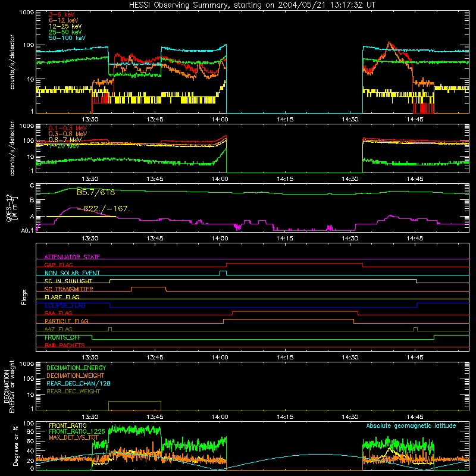The width and height of the screenshot is (476, 476).
Task: Select the SAA_FLAG label
Action: (58, 313)
